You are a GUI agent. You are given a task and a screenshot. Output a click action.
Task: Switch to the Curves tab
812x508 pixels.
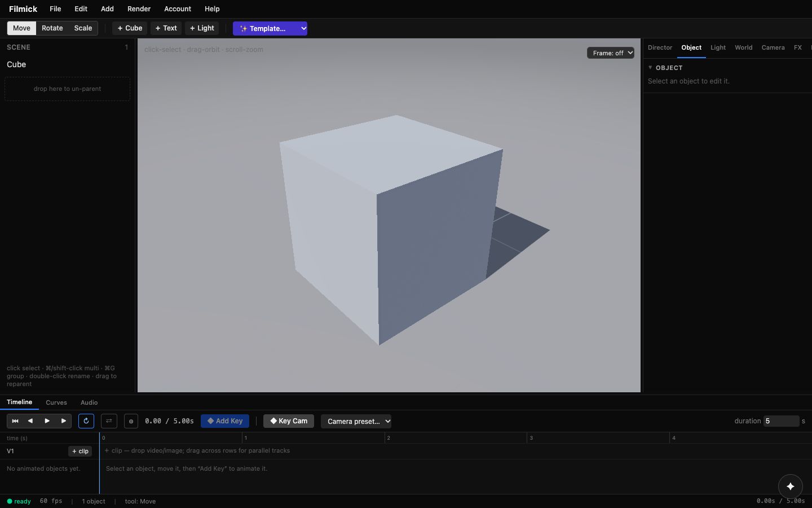(x=56, y=402)
